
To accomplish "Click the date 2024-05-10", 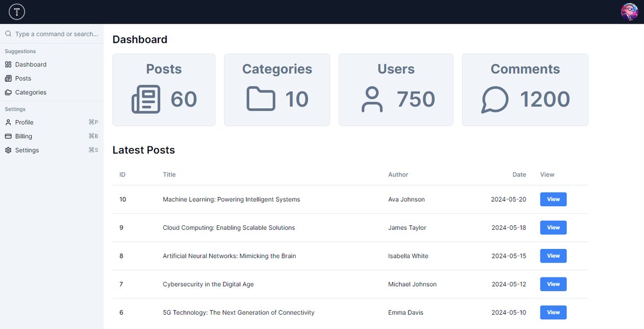I will pos(509,313).
